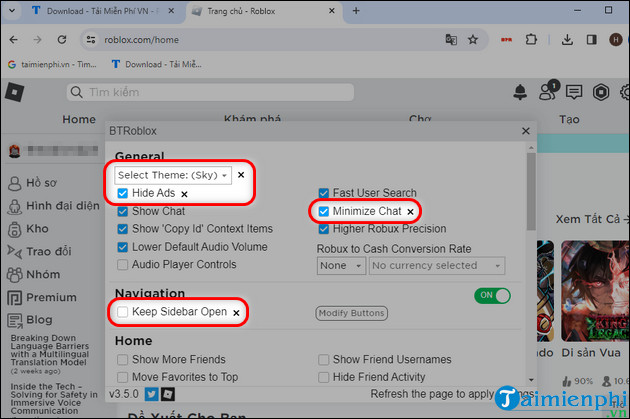This screenshot has height=419, width=630.
Task: Click the browser forward arrow
Action: click(x=37, y=39)
